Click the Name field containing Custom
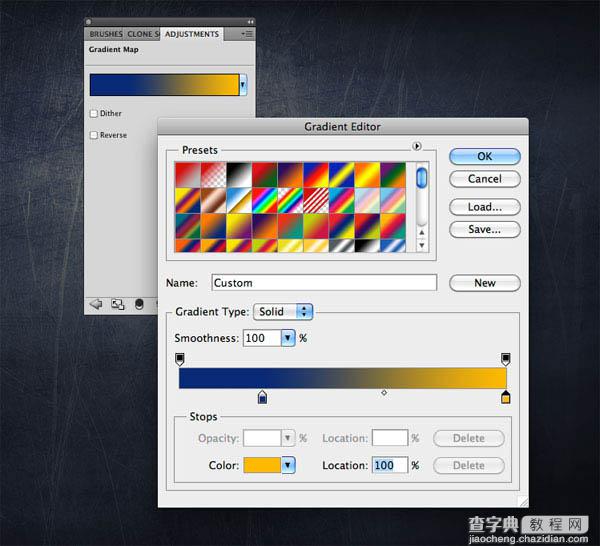600x546 pixels. point(324,283)
